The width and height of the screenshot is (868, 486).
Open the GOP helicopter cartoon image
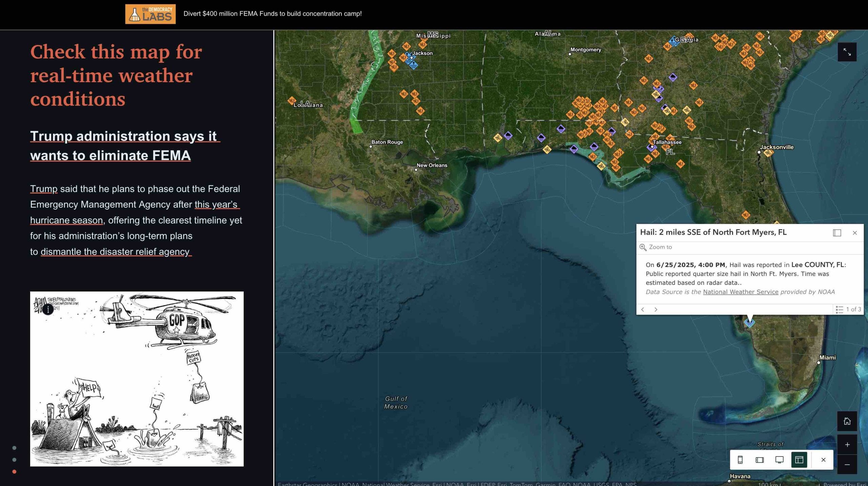[x=137, y=379]
